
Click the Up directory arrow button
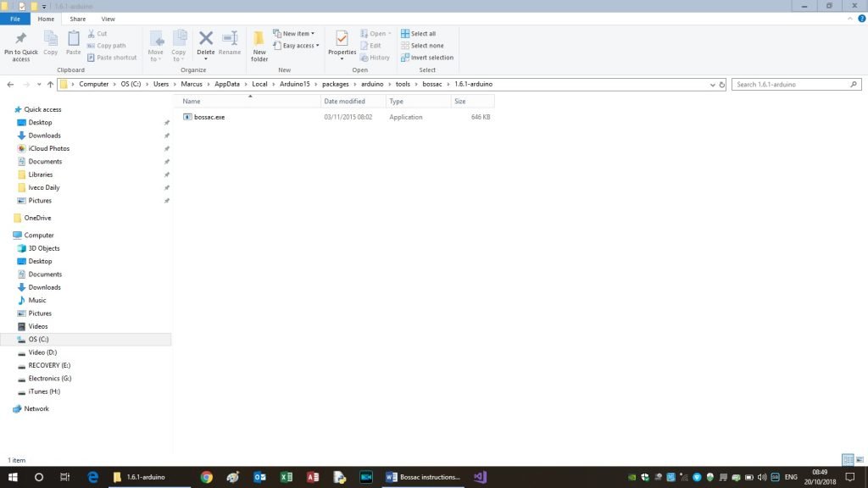click(50, 85)
